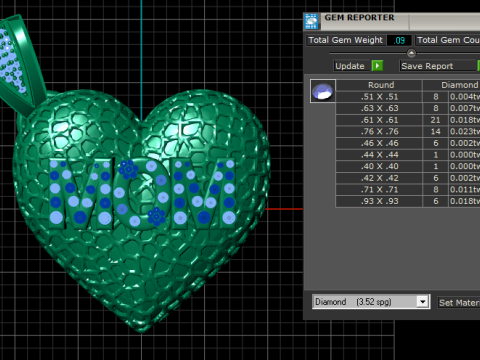Select the .63 X .63 gem row

click(408, 108)
